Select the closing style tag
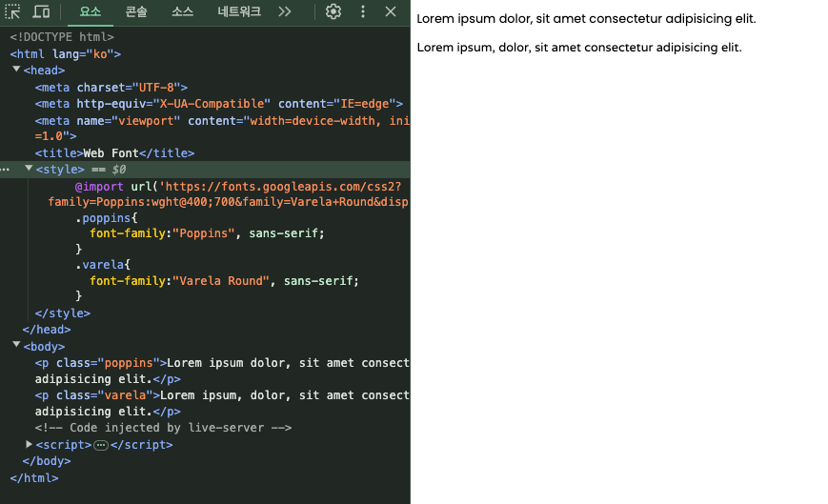This screenshot has height=504, width=828. click(63, 312)
